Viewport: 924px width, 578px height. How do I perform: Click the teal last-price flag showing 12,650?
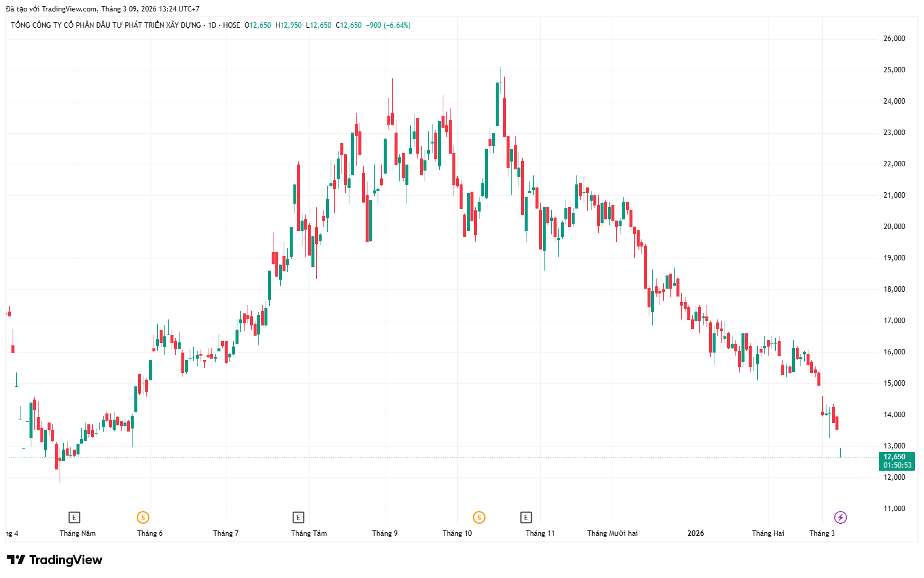[x=894, y=457]
